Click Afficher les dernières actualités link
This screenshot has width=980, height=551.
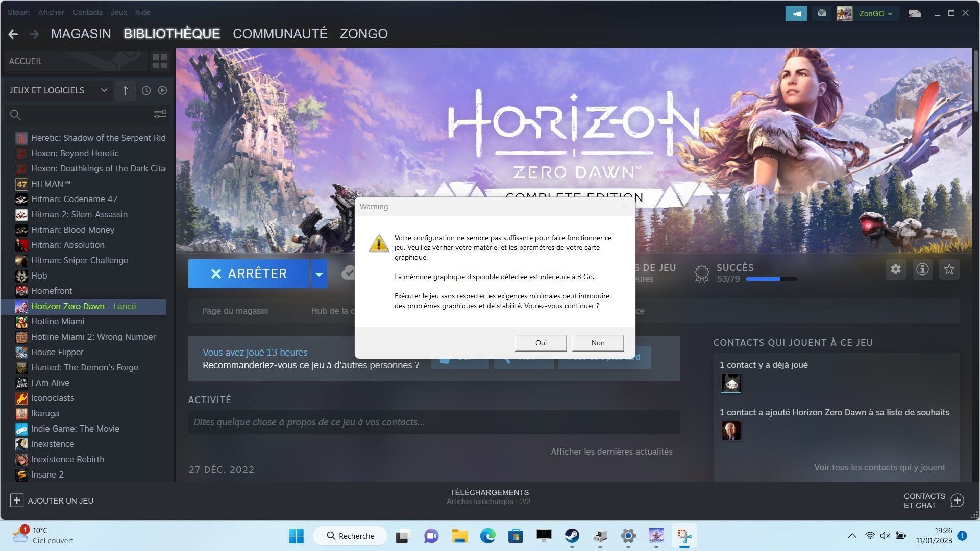coord(611,452)
